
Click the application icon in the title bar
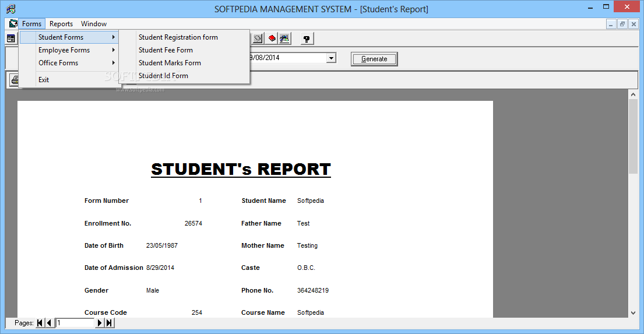point(11,9)
